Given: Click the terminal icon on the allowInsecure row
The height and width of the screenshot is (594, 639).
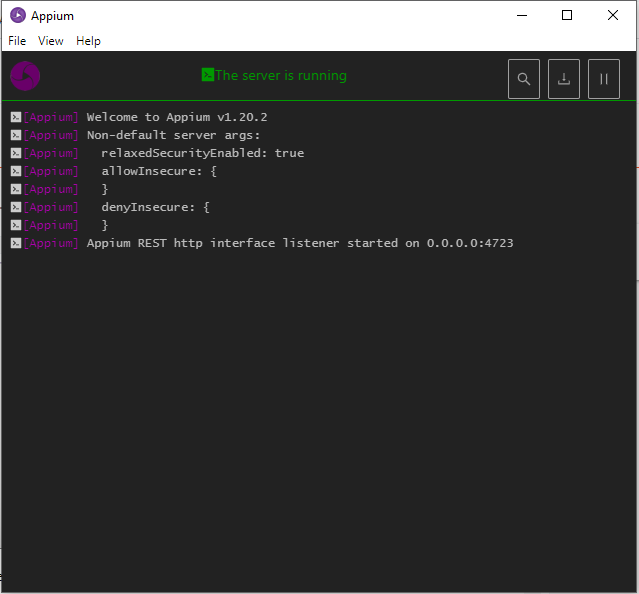Looking at the screenshot, I should [16, 171].
